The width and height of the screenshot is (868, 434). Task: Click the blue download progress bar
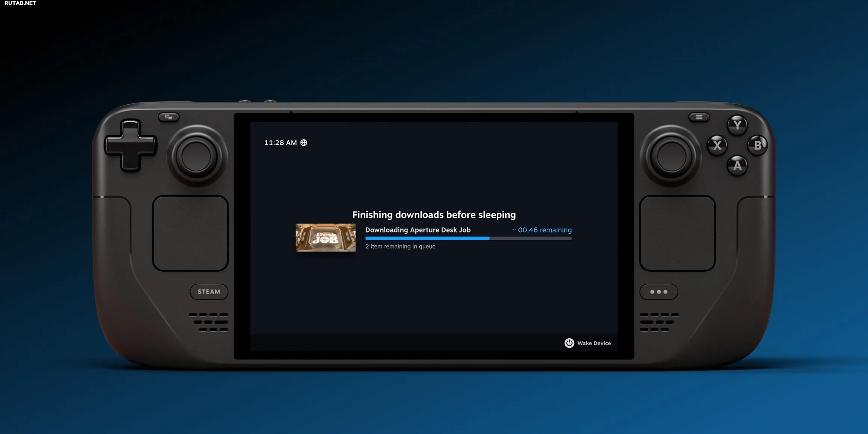click(468, 238)
